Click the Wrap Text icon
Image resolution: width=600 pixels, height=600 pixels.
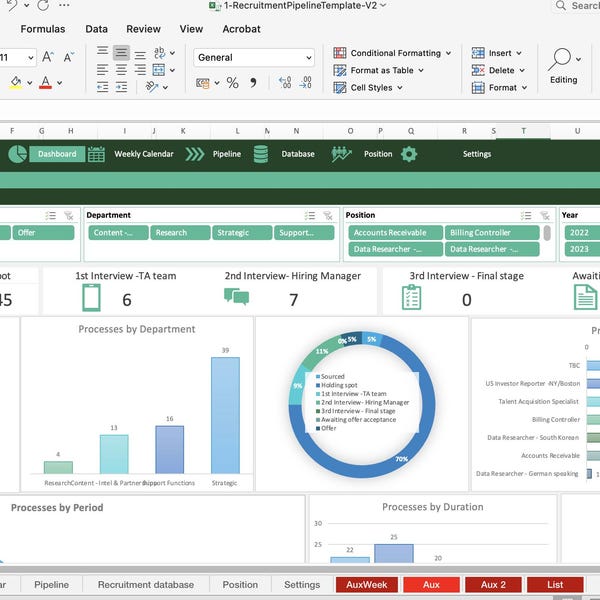click(x=160, y=53)
